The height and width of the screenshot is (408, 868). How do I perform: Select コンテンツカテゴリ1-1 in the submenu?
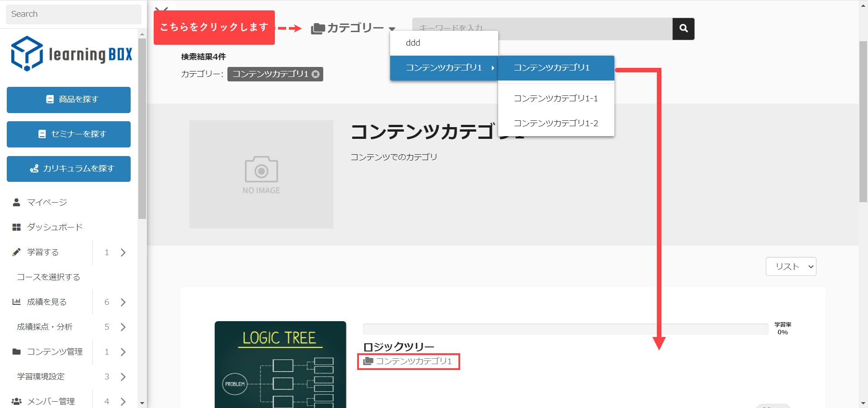click(556, 98)
